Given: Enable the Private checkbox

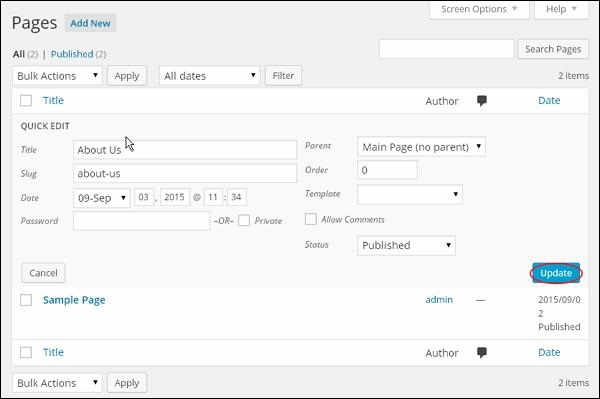Looking at the screenshot, I should (244, 220).
